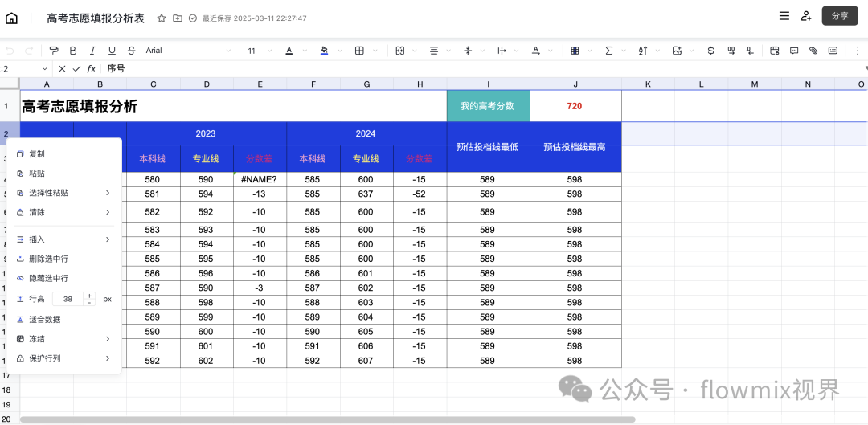The width and height of the screenshot is (868, 425).
Task: Apply the fill color bucket
Action: click(x=325, y=51)
